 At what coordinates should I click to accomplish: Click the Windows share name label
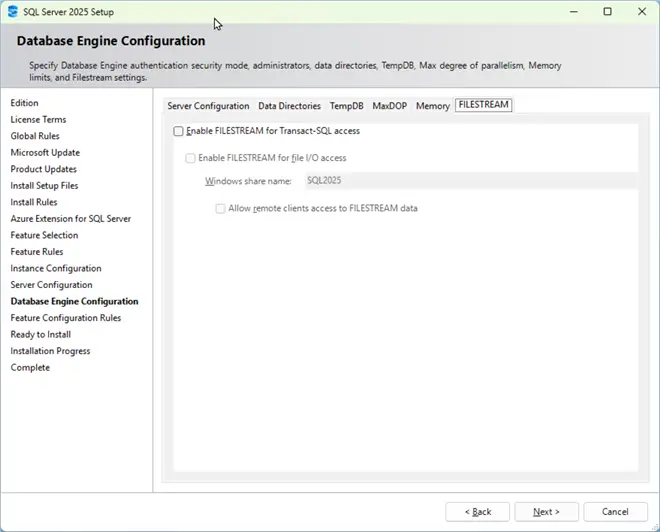248,181
